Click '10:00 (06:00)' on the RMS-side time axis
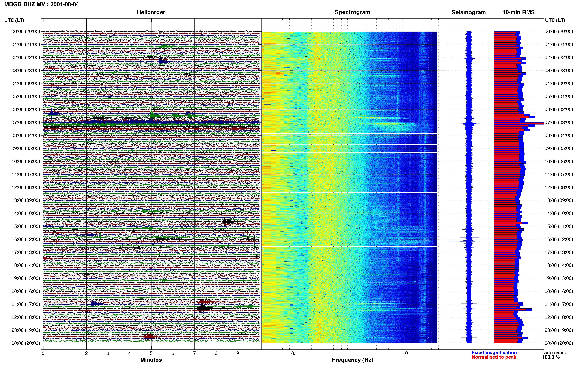588x368 pixels. [x=559, y=161]
